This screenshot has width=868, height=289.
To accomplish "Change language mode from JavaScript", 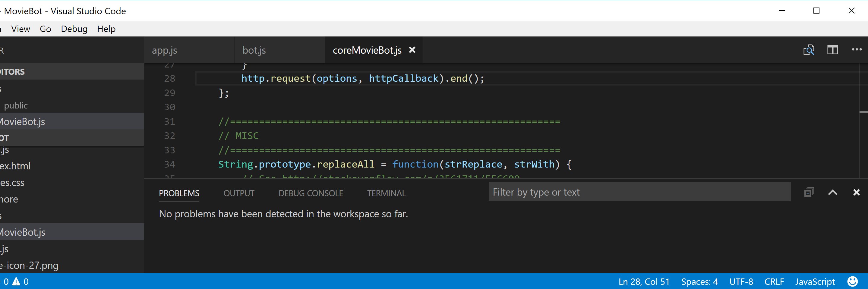I will click(x=815, y=281).
